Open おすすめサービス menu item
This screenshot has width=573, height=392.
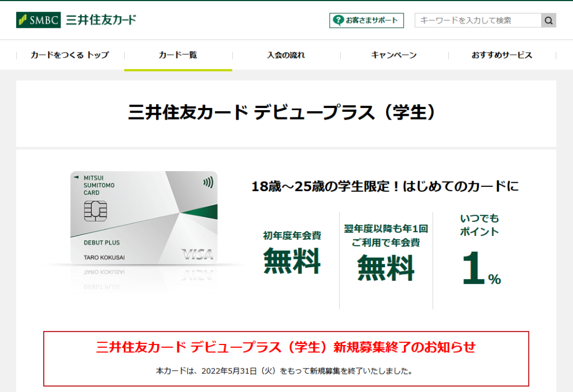coord(502,55)
